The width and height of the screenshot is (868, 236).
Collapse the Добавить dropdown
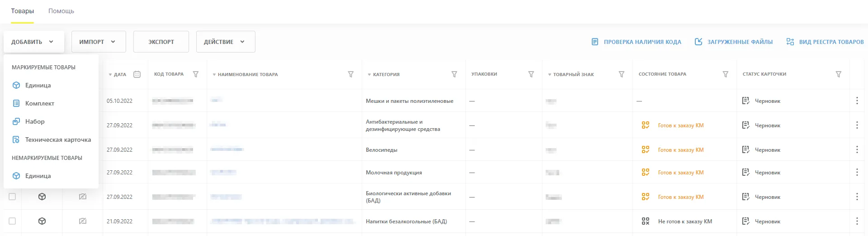pyautogui.click(x=33, y=42)
